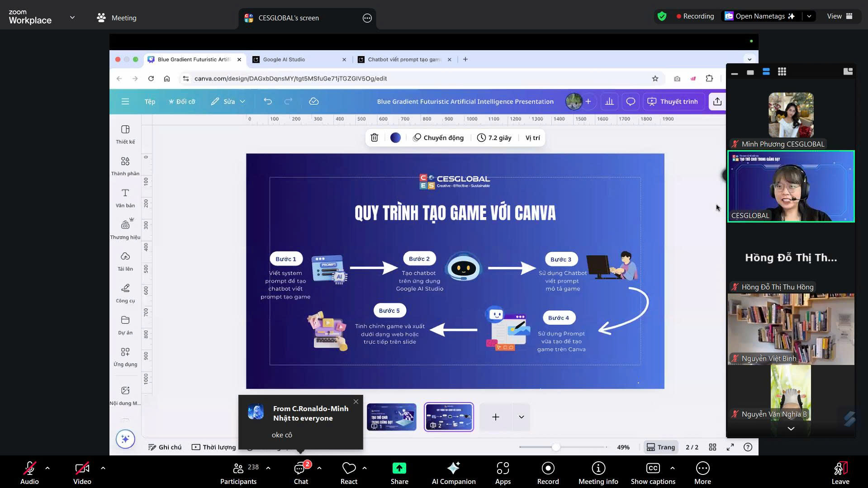Add collaborator with plus icon
868x488 pixels.
click(588, 101)
